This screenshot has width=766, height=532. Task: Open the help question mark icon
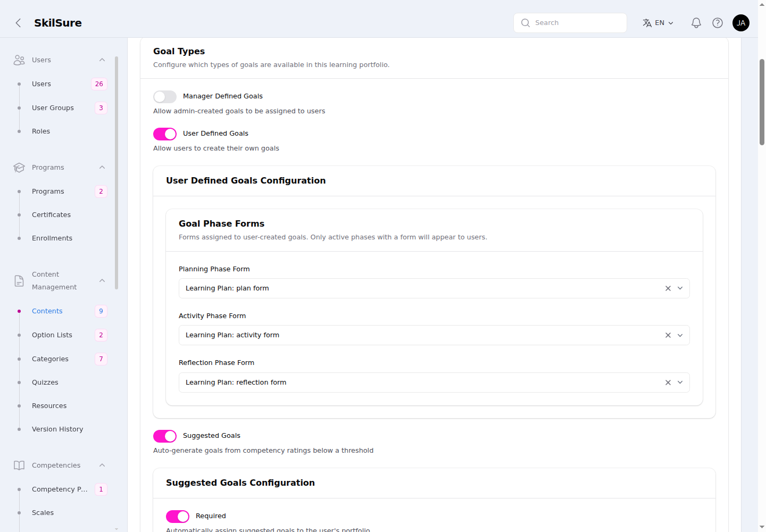(x=717, y=23)
